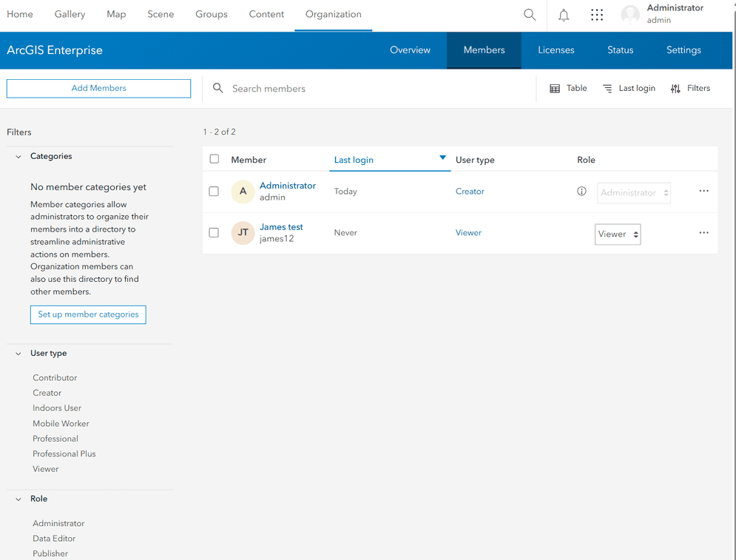Screen dimensions: 736x560
Task: Switch to Table view
Action: point(568,88)
